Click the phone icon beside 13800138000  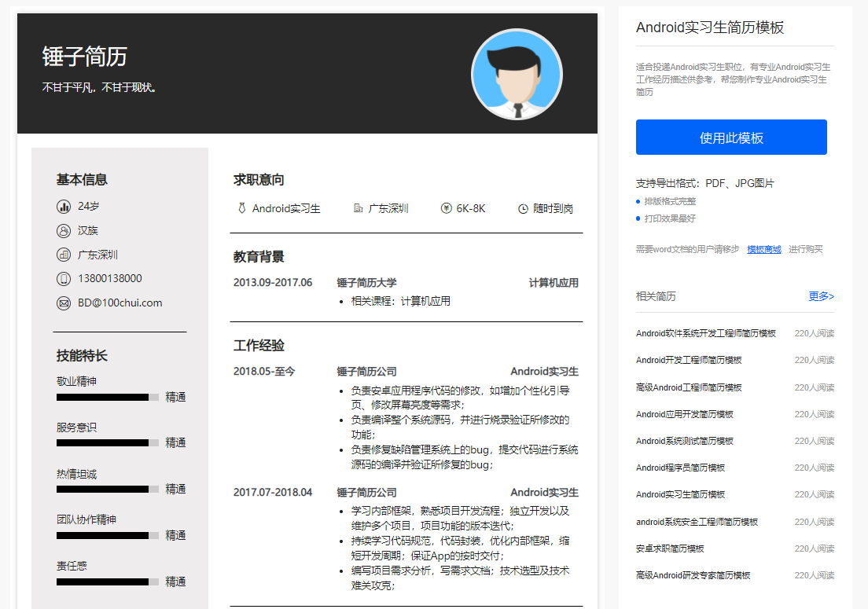tap(64, 279)
